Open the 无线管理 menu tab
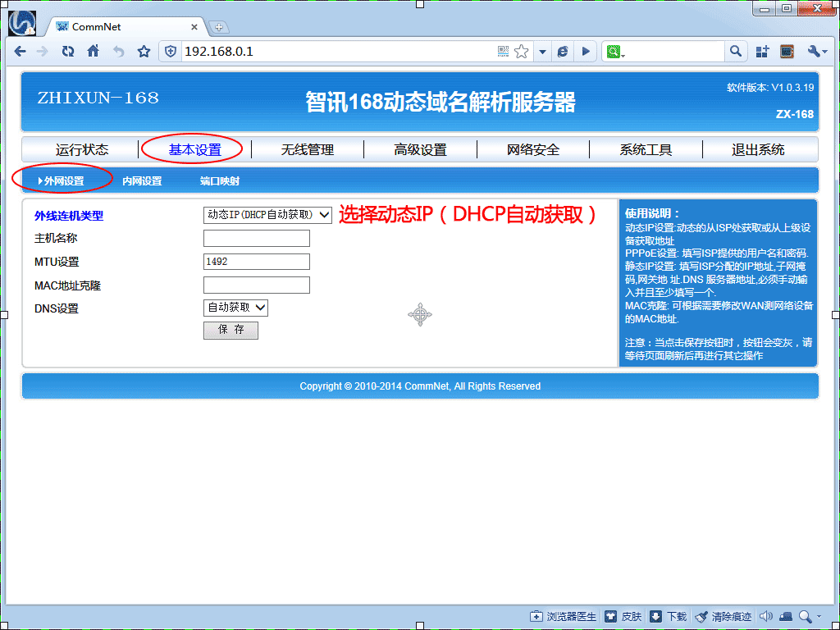This screenshot has height=630, width=840. point(308,149)
